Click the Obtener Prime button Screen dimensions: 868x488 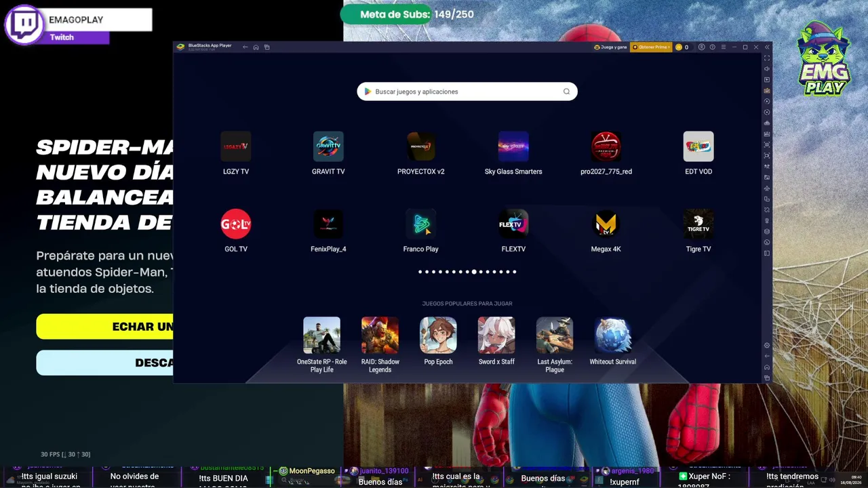tap(651, 47)
